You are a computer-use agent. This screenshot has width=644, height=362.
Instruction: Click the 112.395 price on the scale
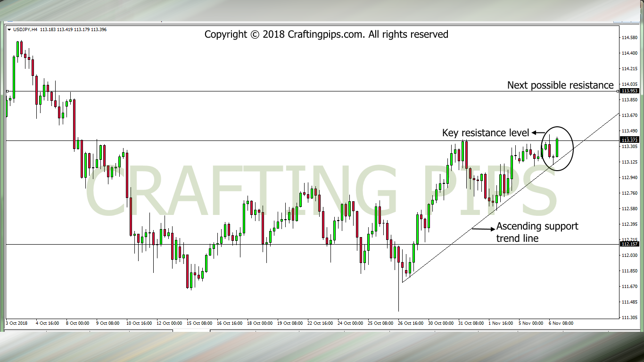[630, 224]
